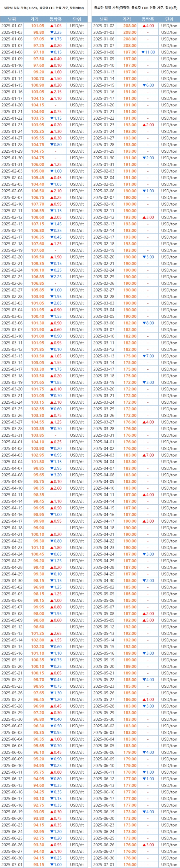Select coking coal price 176.00 on 2025-07-01
This screenshot has width=180, height=868.
130,865
